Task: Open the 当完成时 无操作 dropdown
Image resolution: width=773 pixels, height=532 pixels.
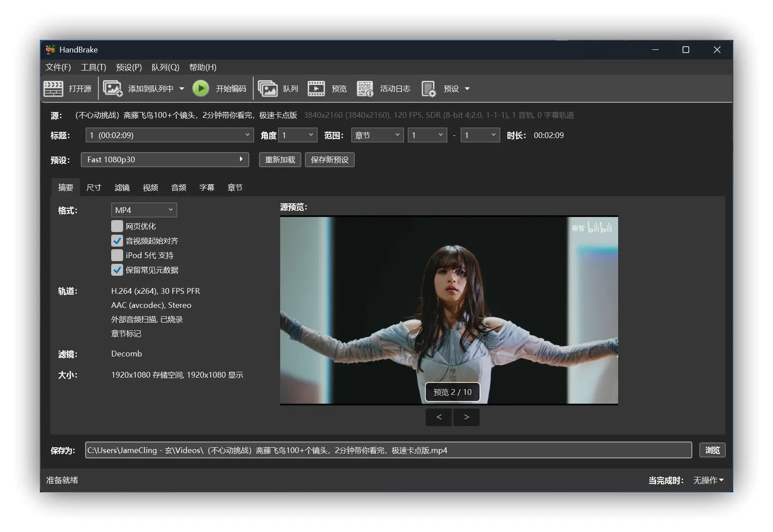Action: point(709,480)
